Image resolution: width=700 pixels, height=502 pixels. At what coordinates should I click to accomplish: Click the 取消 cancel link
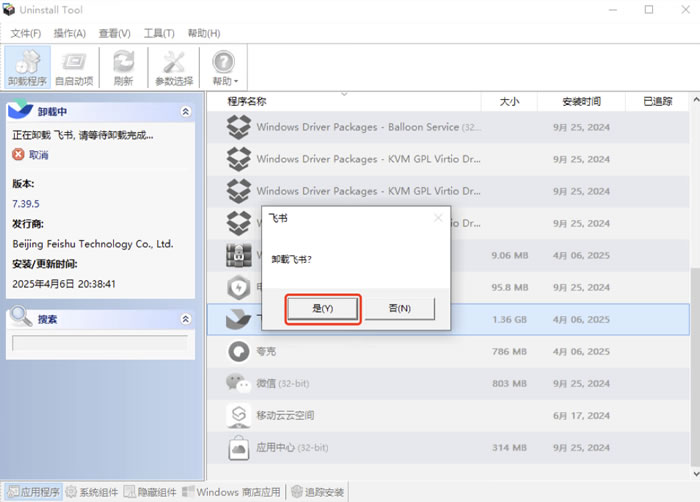tap(38, 155)
